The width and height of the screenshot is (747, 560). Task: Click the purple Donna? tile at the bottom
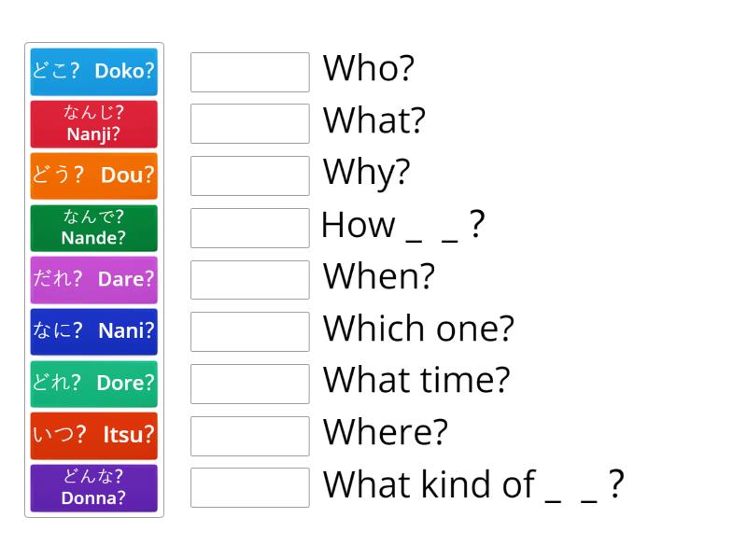(93, 487)
